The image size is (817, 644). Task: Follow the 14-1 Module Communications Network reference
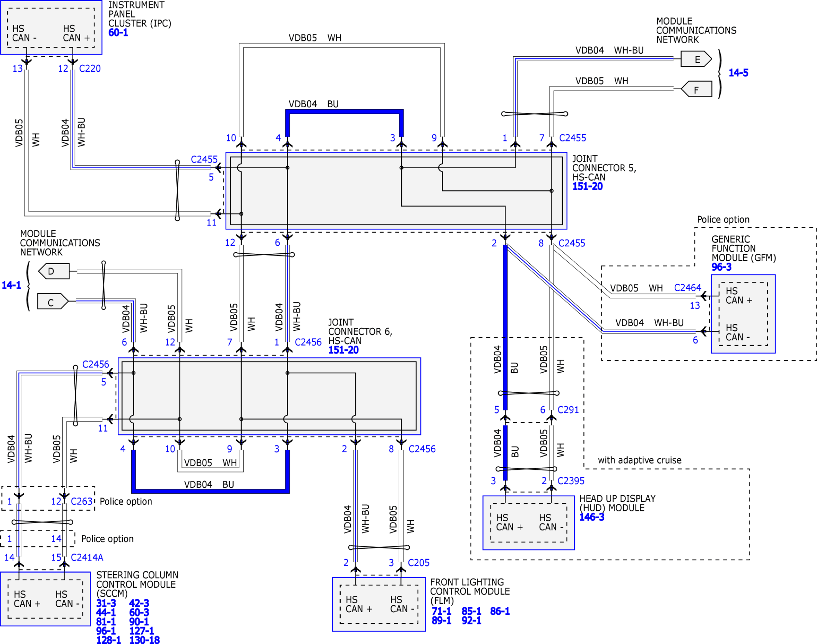pos(12,285)
